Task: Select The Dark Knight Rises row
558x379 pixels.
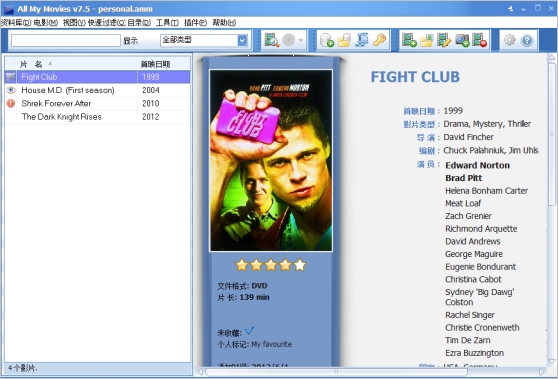Action: coord(98,117)
